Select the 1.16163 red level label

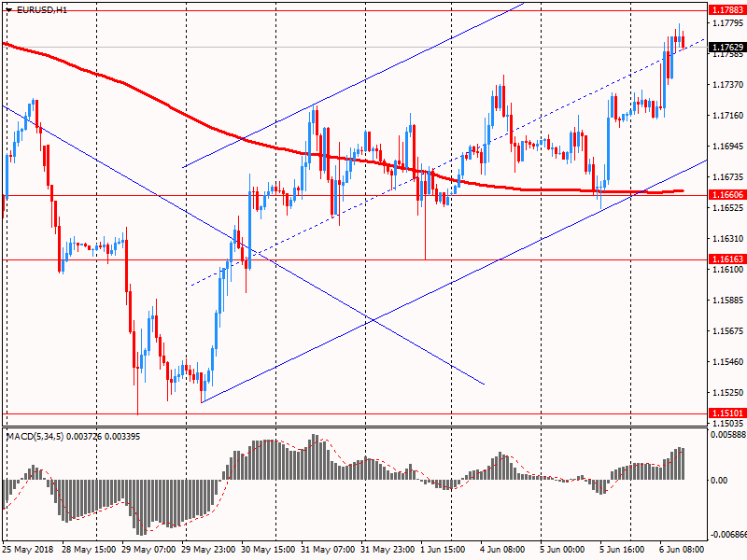click(x=727, y=259)
